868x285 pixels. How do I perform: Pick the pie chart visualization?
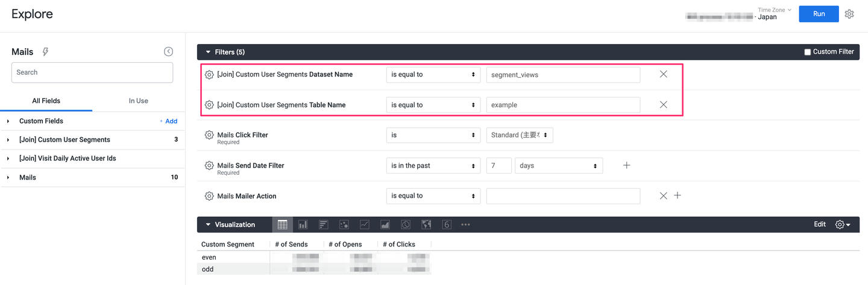(x=406, y=225)
